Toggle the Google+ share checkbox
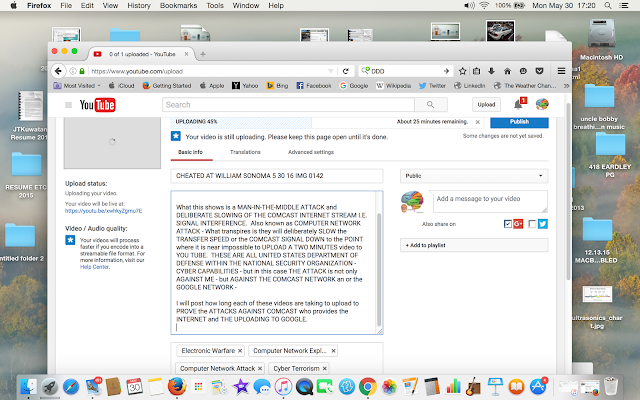The height and width of the screenshot is (400, 640). pos(508,224)
